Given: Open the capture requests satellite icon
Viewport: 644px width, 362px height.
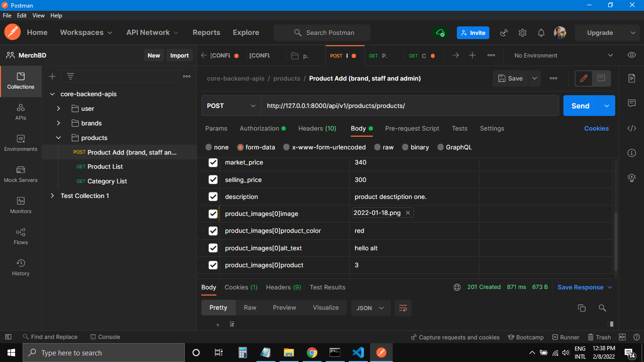Looking at the screenshot, I should point(504,33).
